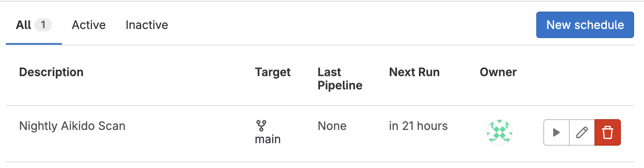
Task: Edit the schedule with the pencil icon
Action: (x=582, y=132)
